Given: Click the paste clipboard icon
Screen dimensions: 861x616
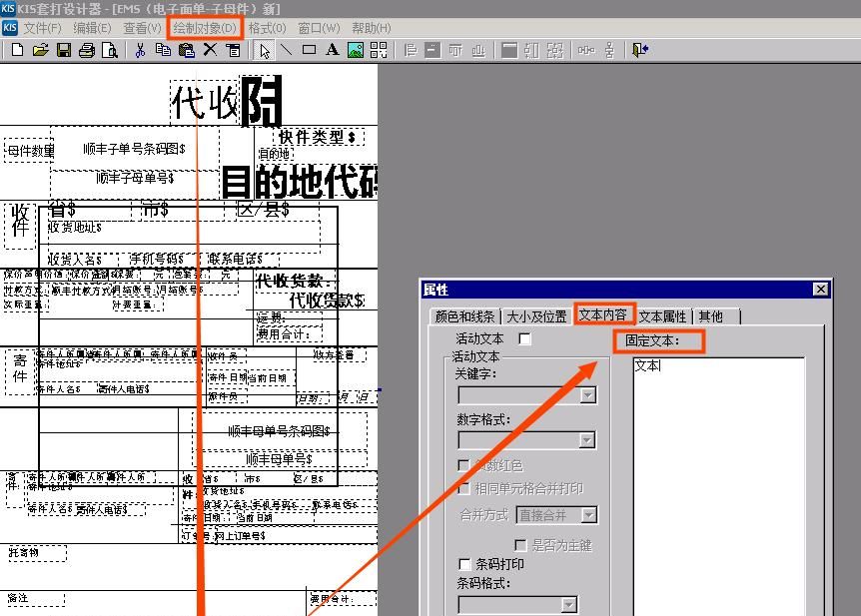Looking at the screenshot, I should coord(186,50).
